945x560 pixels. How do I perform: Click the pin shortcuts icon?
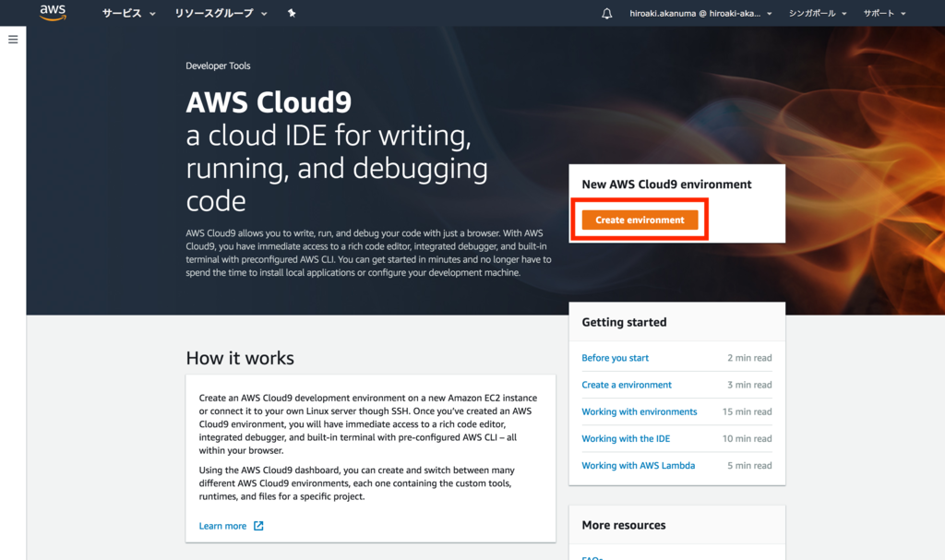click(292, 13)
